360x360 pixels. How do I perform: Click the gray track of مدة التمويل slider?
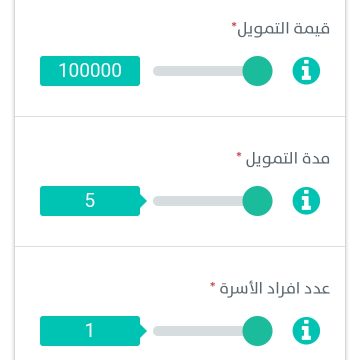click(198, 201)
